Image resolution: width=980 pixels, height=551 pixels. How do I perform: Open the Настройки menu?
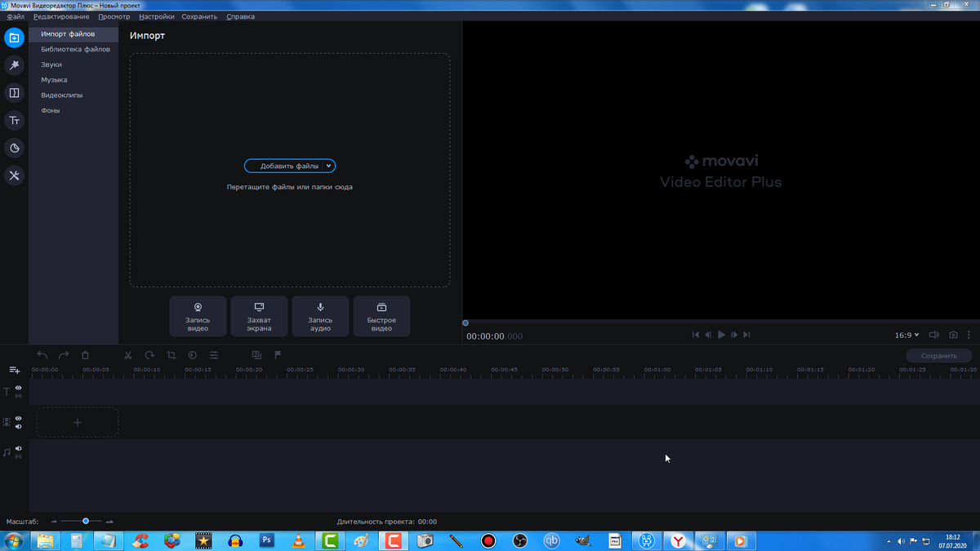click(156, 16)
